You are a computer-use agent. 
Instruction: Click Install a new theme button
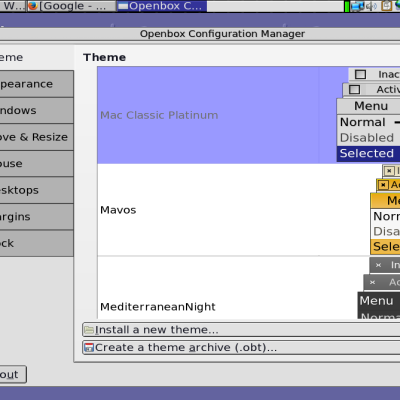(241, 330)
